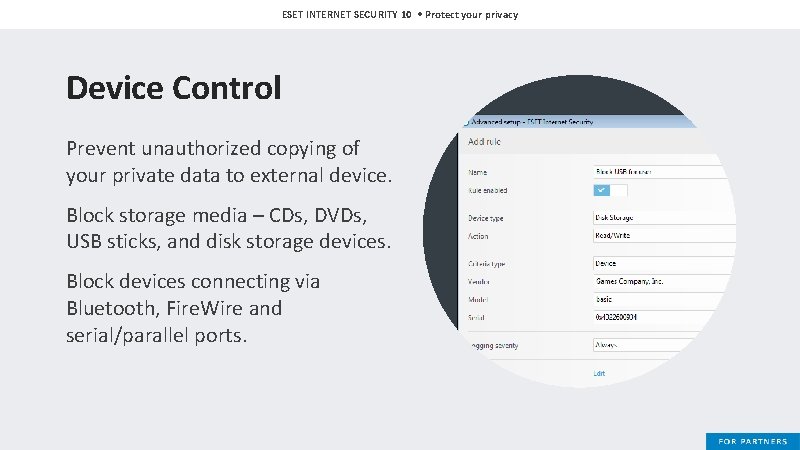
Task: Open the Criteria type dropdown showing Device
Action: (663, 264)
